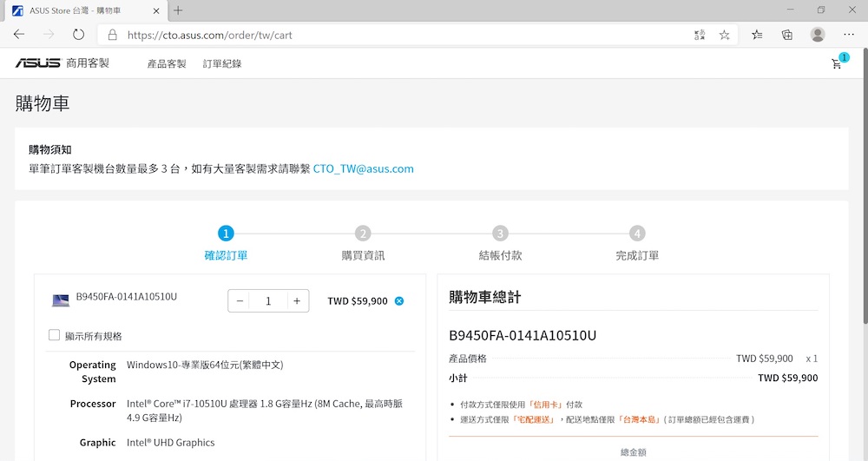Decrease quantity with the minus button

(x=240, y=301)
